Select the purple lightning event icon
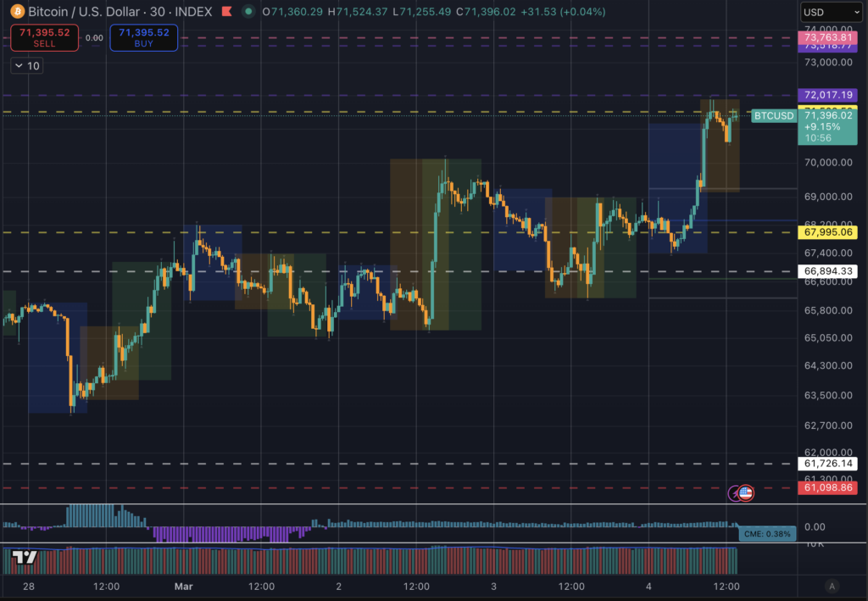This screenshot has height=601, width=868. [x=731, y=492]
